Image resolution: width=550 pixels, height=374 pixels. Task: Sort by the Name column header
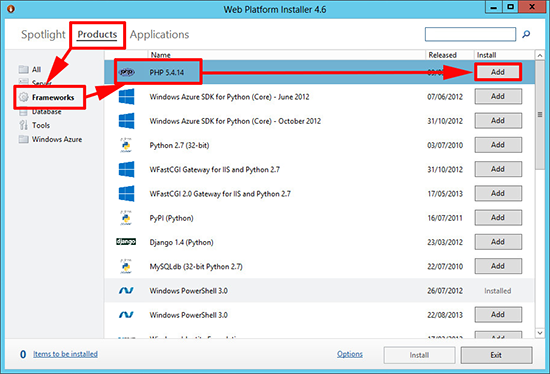click(160, 55)
